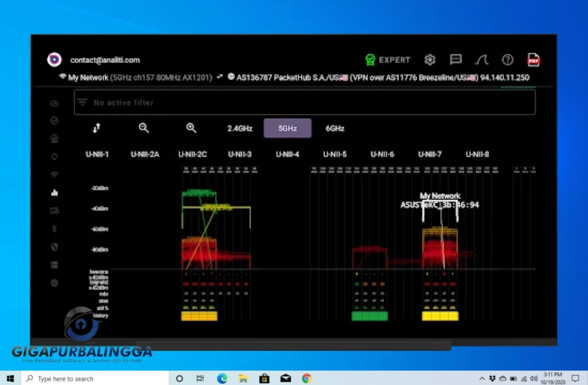Launch Google Chrome from the taskbar

click(307, 378)
